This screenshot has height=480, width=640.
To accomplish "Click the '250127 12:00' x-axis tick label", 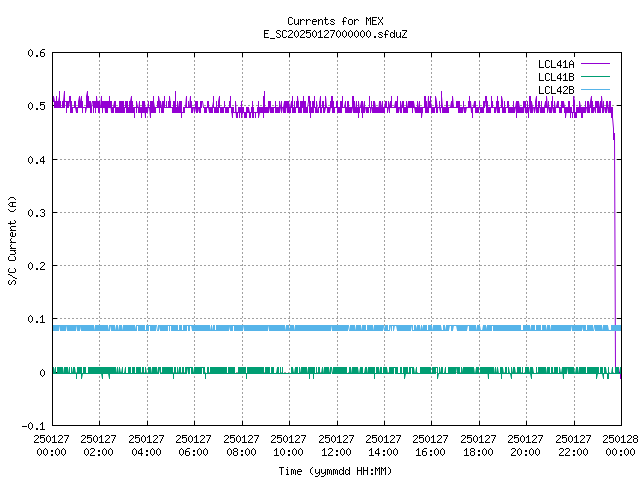I will (x=336, y=446).
